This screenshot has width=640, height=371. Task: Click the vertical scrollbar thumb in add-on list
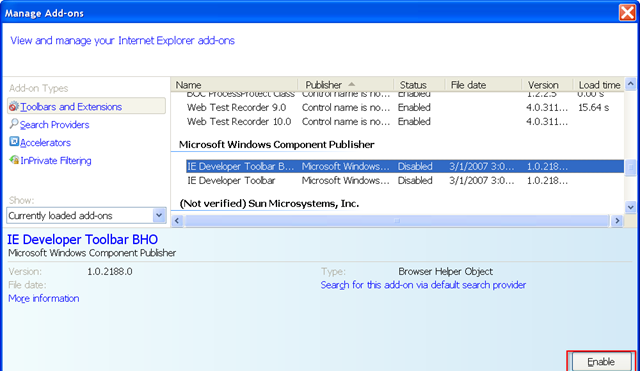pyautogui.click(x=631, y=167)
